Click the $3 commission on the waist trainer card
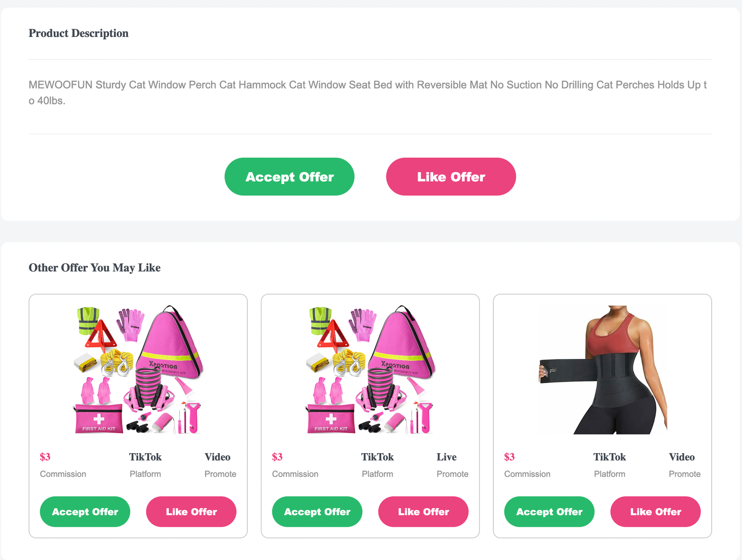742x560 pixels. (509, 457)
